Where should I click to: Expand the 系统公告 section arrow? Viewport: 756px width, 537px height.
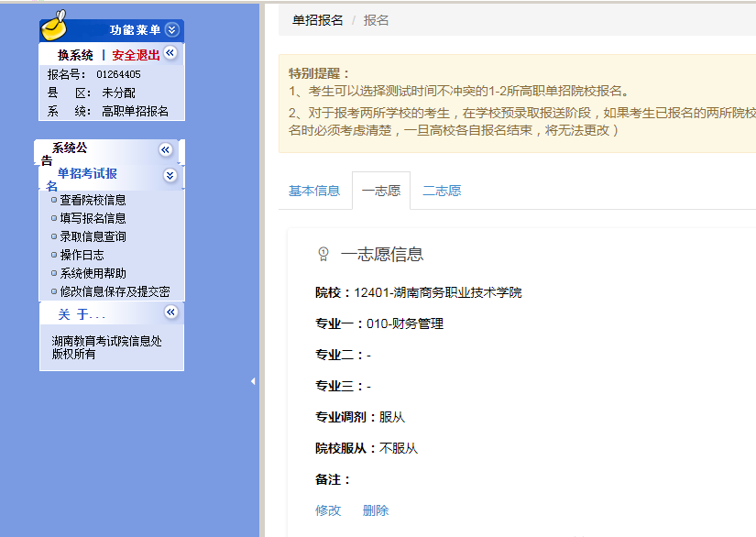pyautogui.click(x=165, y=150)
